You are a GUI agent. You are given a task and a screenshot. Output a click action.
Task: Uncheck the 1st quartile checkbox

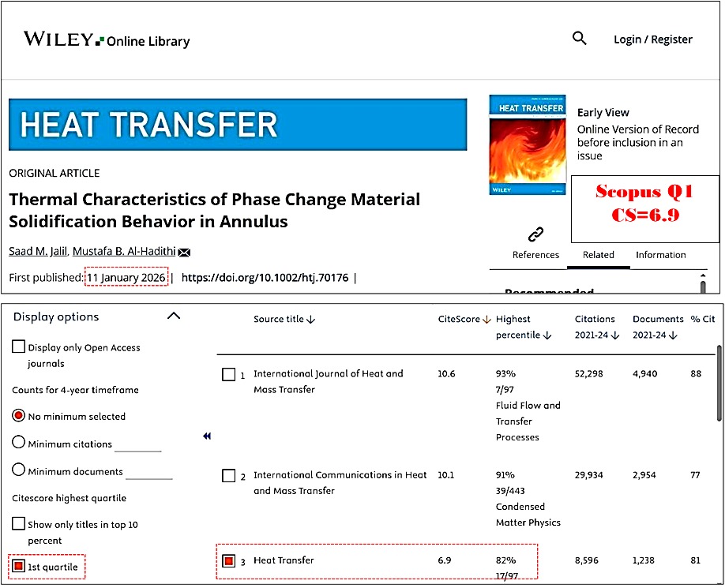coord(18,566)
